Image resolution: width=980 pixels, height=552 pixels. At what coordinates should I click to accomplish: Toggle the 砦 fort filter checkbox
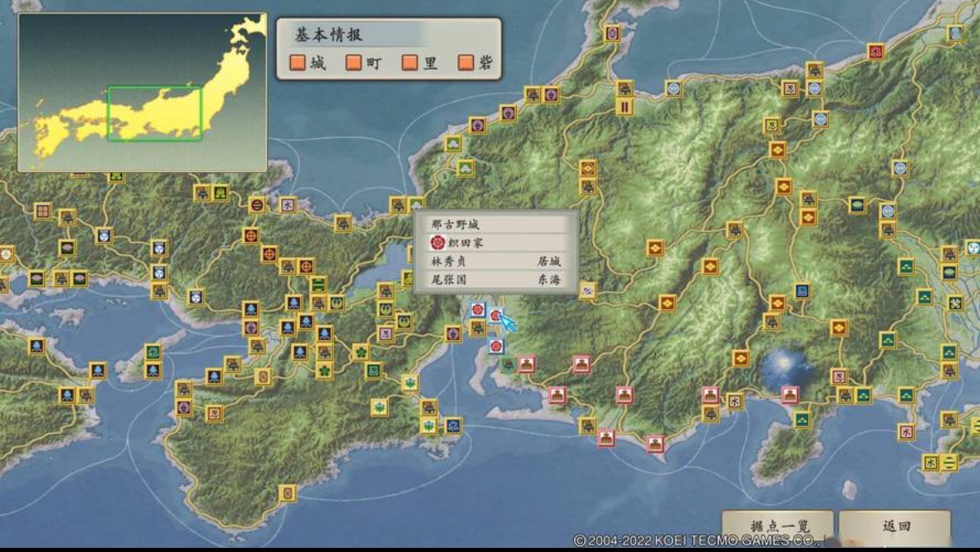[x=465, y=62]
